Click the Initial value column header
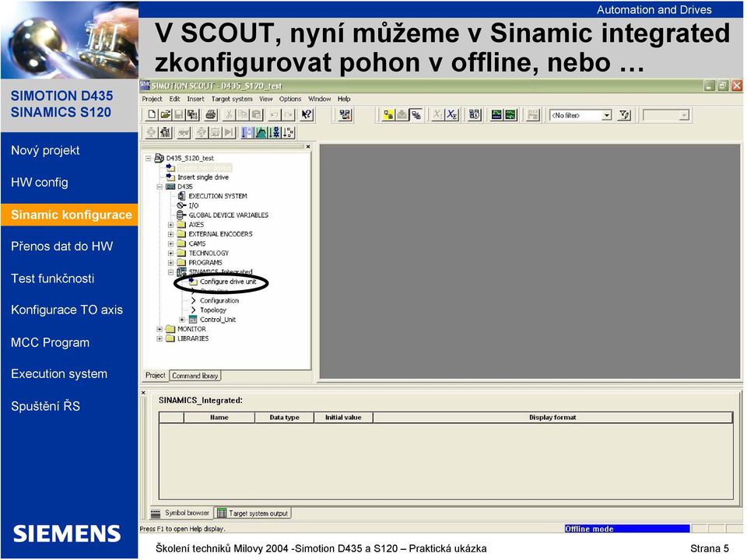Image resolution: width=747 pixels, height=560 pixels. pyautogui.click(x=343, y=418)
